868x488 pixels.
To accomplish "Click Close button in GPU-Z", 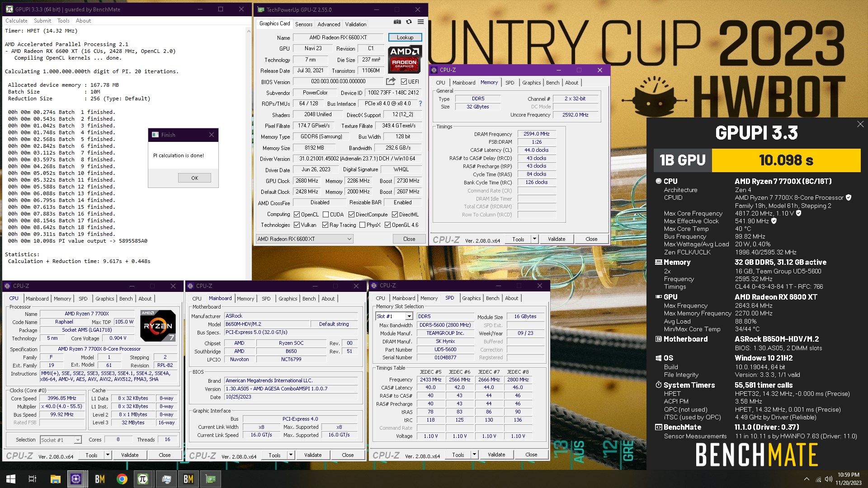I will coord(409,239).
